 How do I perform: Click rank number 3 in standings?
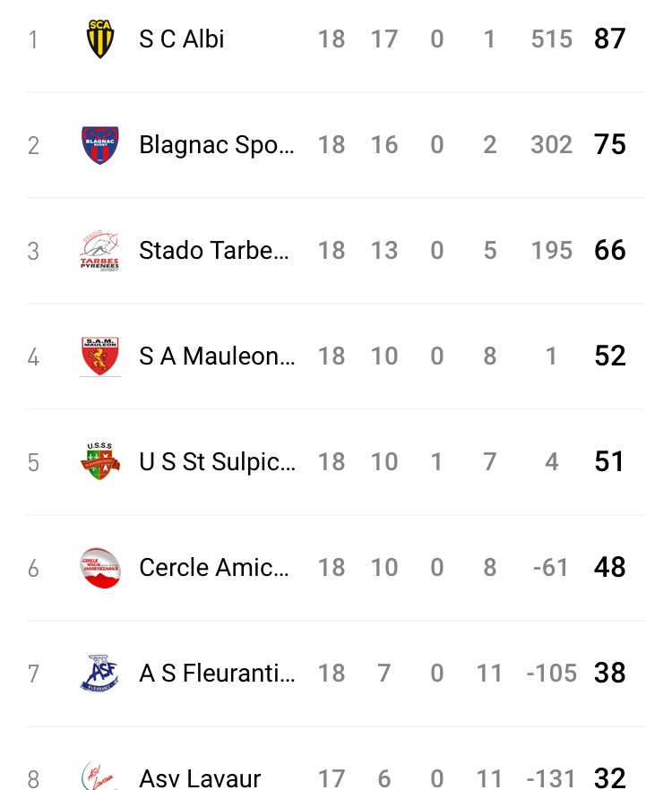pos(33,251)
